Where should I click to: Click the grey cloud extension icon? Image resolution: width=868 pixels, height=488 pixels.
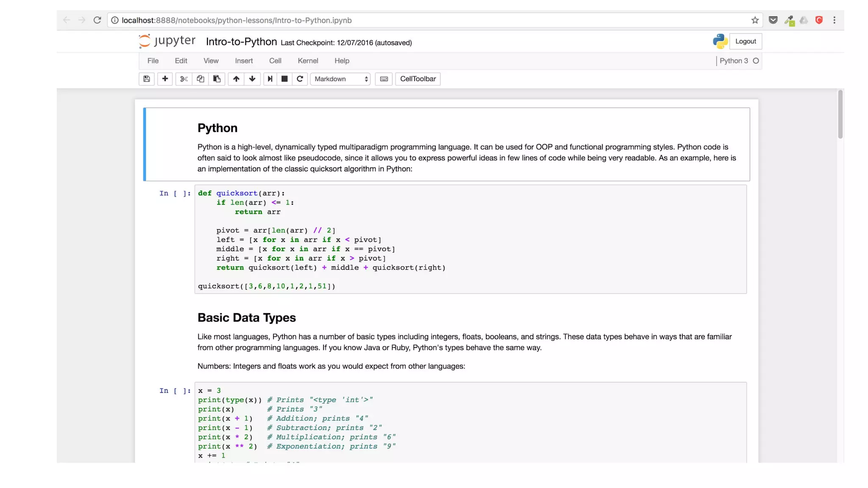pos(804,20)
